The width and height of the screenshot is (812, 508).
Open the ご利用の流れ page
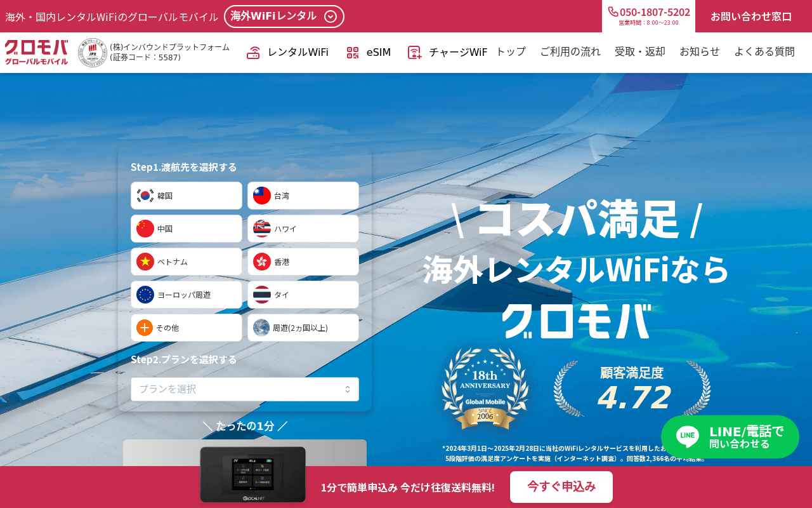coord(570,52)
